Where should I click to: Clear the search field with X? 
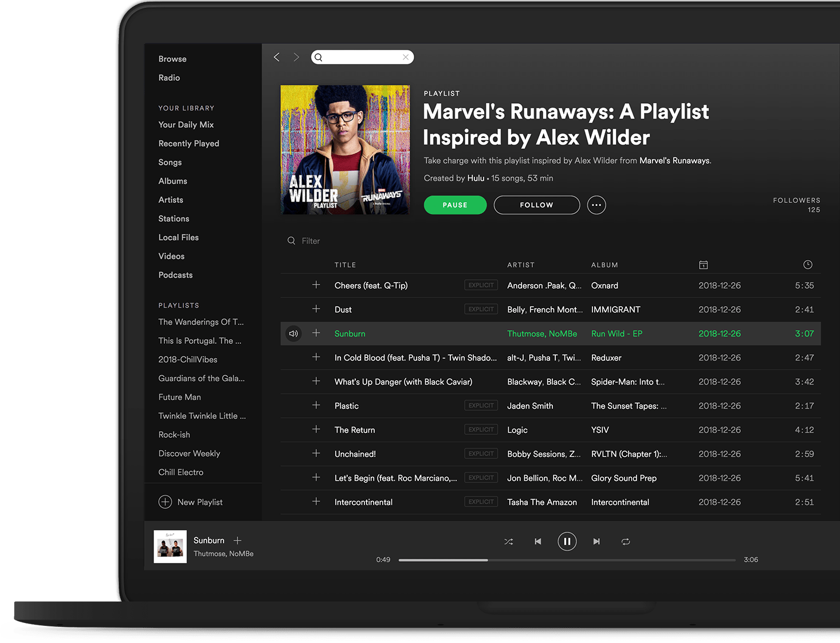[x=406, y=57]
